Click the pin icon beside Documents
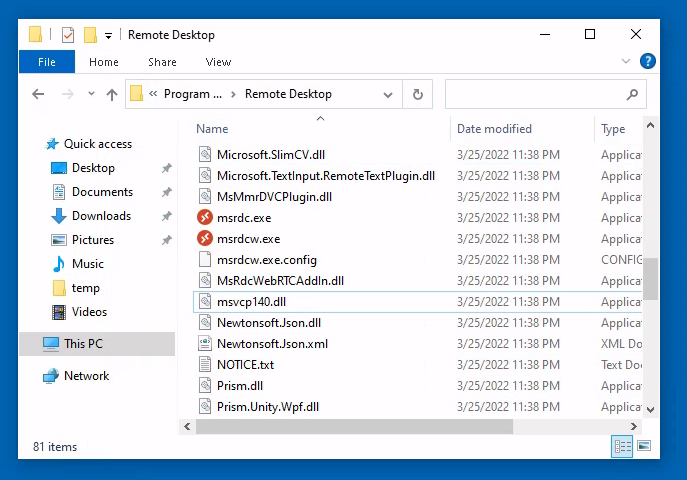This screenshot has width=687, height=480. (x=166, y=192)
